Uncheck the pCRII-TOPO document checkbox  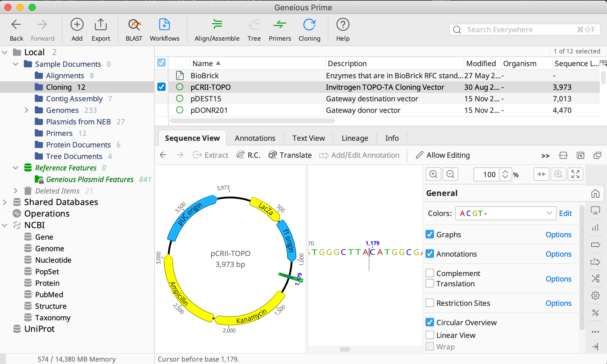point(161,87)
